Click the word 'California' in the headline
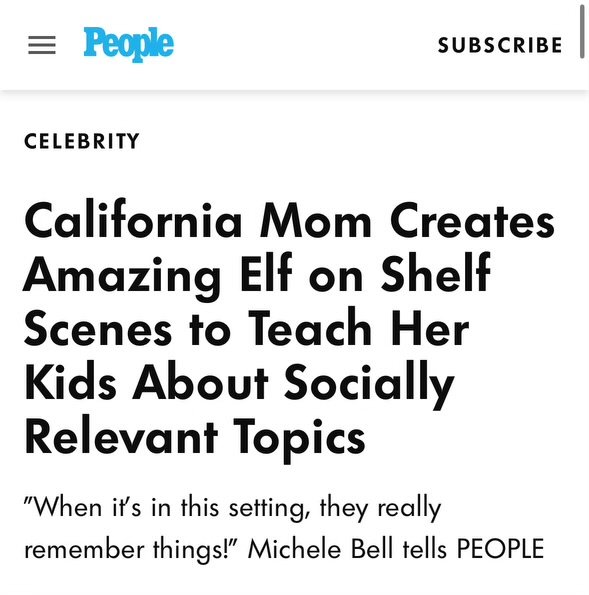This screenshot has height=595, width=589. tap(133, 220)
